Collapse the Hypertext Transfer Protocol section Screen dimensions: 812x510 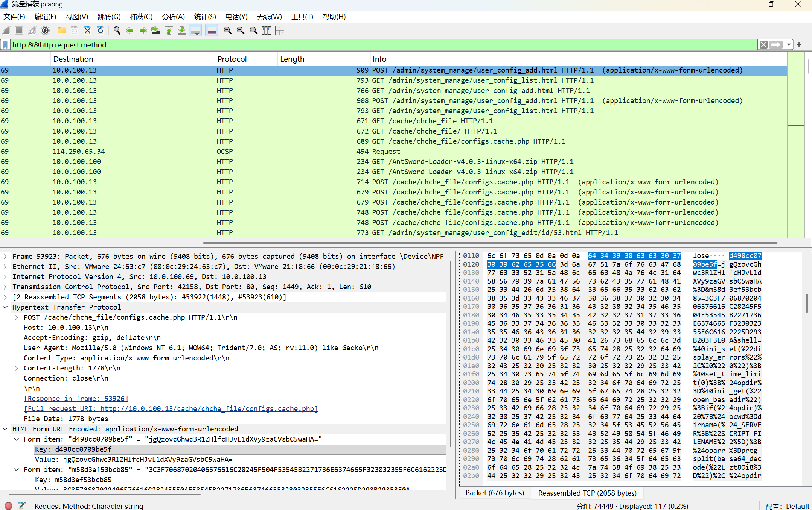click(x=5, y=307)
